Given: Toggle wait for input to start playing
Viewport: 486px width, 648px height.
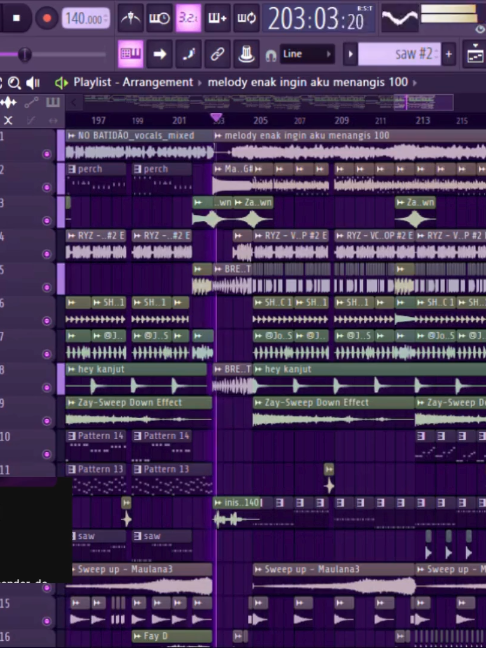Looking at the screenshot, I should (159, 18).
